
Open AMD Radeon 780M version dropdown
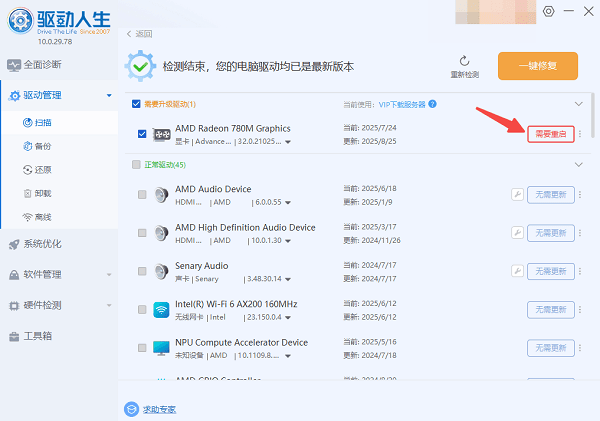[x=288, y=142]
